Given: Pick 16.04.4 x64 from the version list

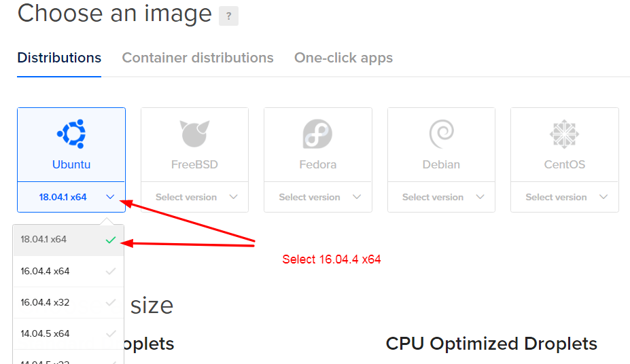Looking at the screenshot, I should point(45,271).
